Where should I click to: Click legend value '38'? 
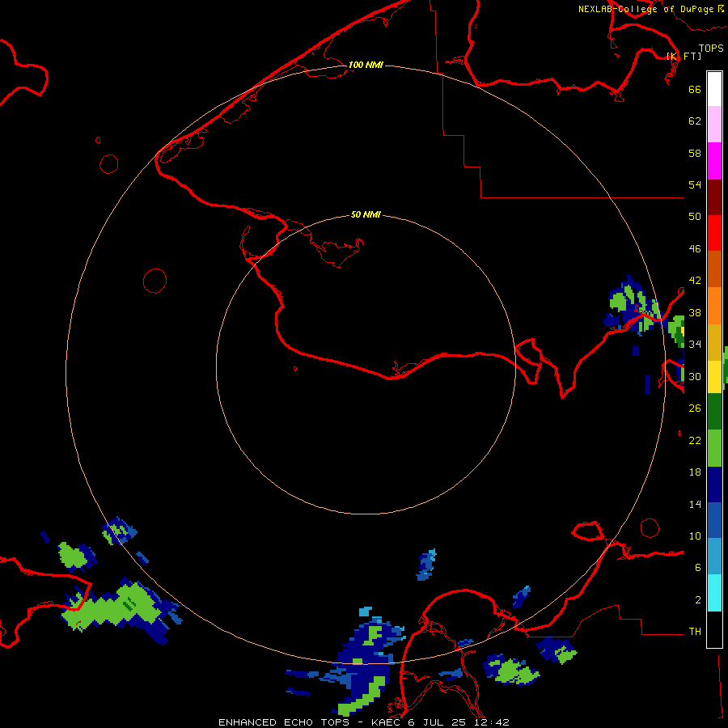[695, 312]
